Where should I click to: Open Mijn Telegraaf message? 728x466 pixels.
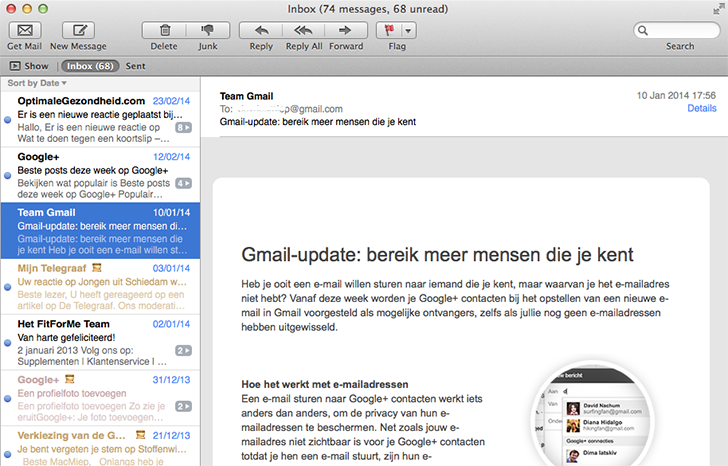coord(100,286)
